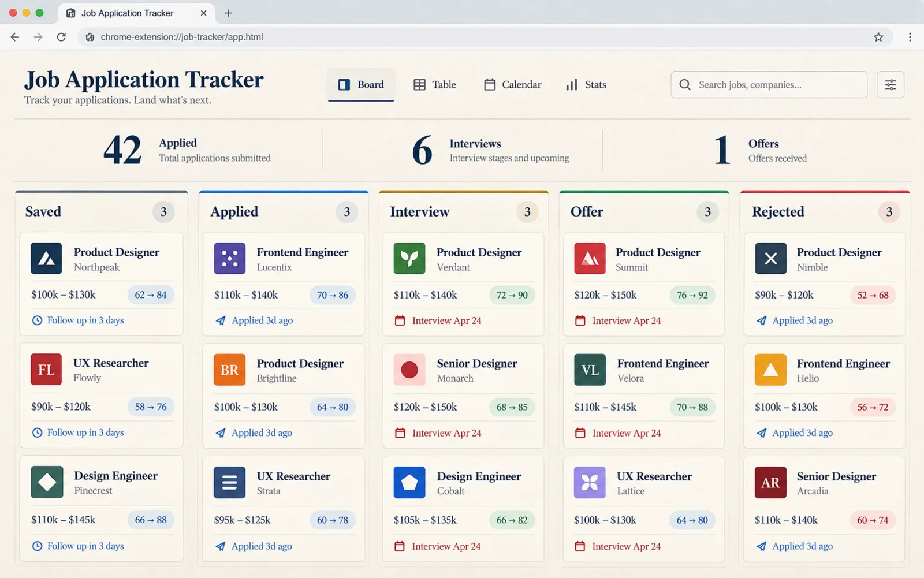Click the Rejected column count badge
Viewport: 924px width, 578px height.
(x=889, y=212)
